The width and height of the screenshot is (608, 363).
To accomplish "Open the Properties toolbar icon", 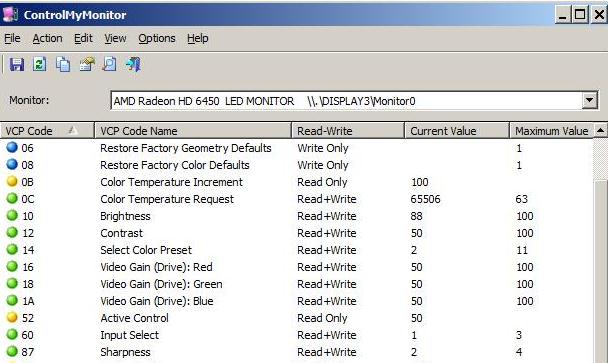I will click(x=87, y=64).
